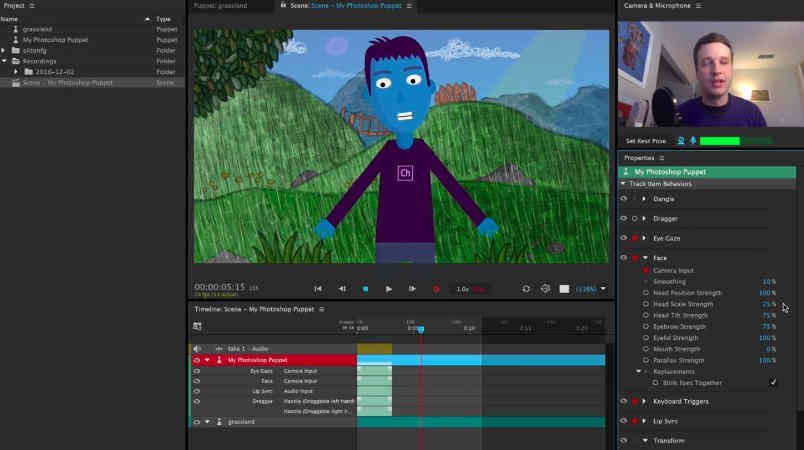Go to the start of the scene
Screen dimensions: 804x450
point(318,289)
